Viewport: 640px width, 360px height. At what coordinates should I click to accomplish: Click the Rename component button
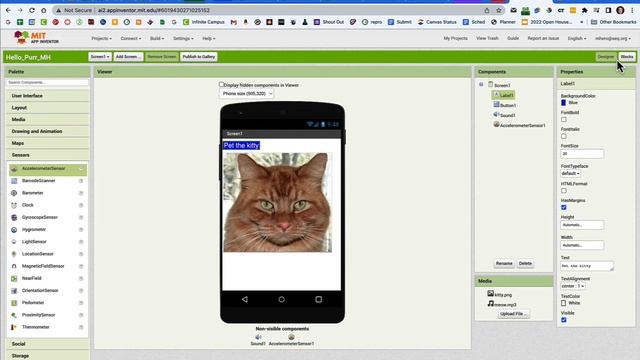pos(504,263)
